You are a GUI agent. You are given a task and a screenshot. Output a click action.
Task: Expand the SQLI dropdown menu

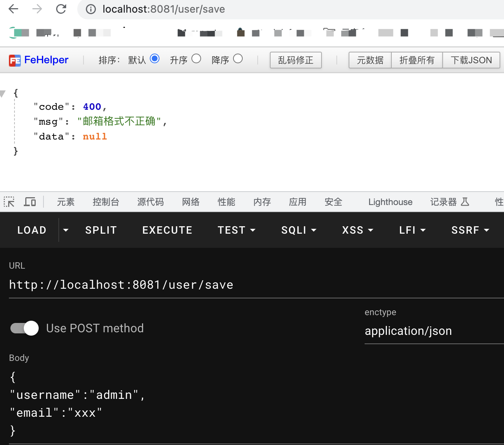(299, 230)
